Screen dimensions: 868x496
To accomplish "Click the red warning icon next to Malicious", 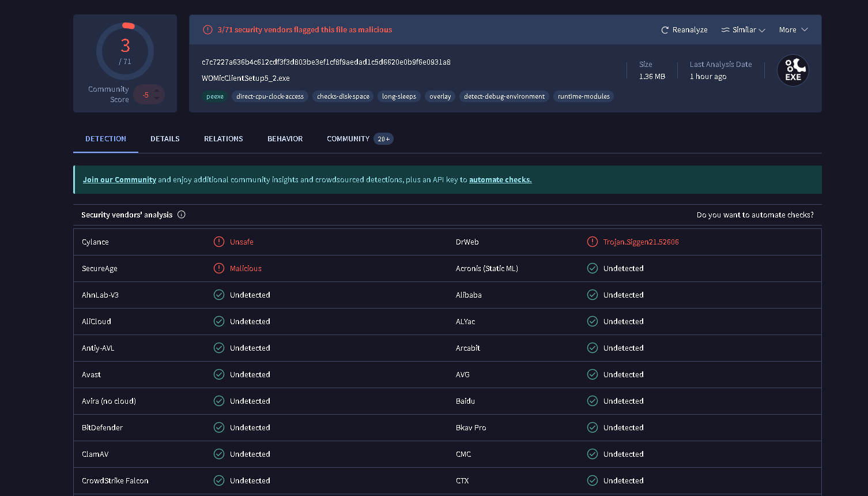I will pos(219,268).
